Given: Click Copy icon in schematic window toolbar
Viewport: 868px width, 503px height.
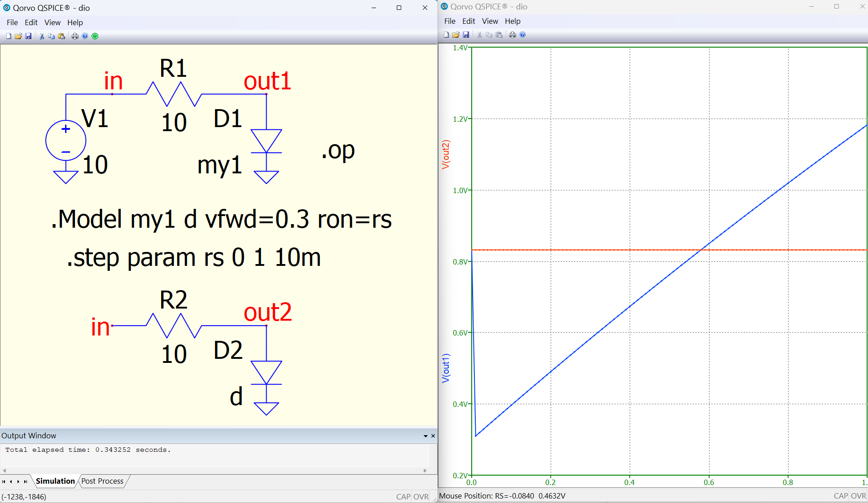Looking at the screenshot, I should (52, 36).
